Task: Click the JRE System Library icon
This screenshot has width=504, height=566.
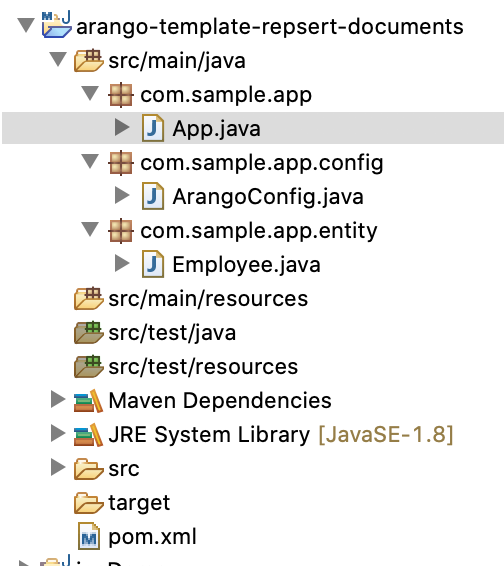Action: tap(88, 435)
